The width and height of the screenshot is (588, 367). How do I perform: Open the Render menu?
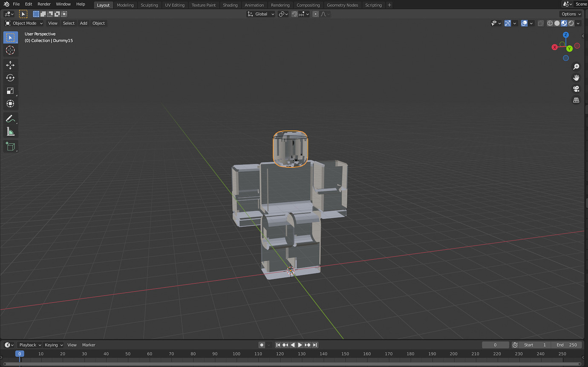(44, 4)
